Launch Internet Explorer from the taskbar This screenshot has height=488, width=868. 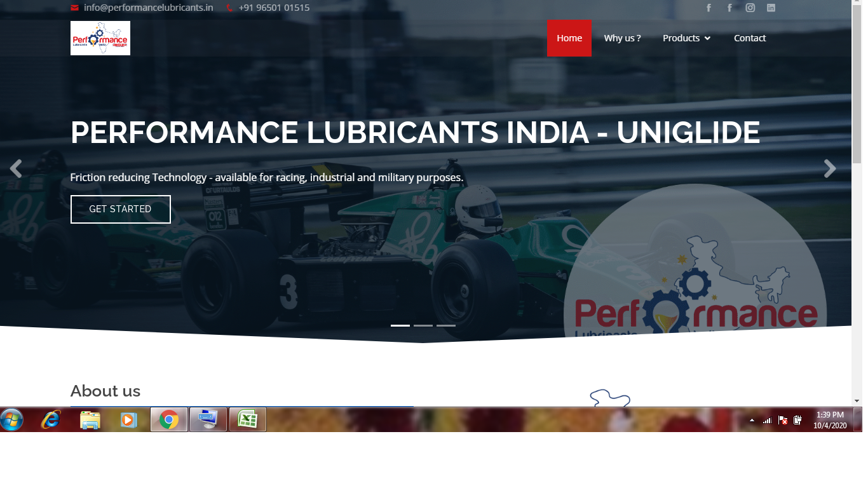(x=50, y=419)
